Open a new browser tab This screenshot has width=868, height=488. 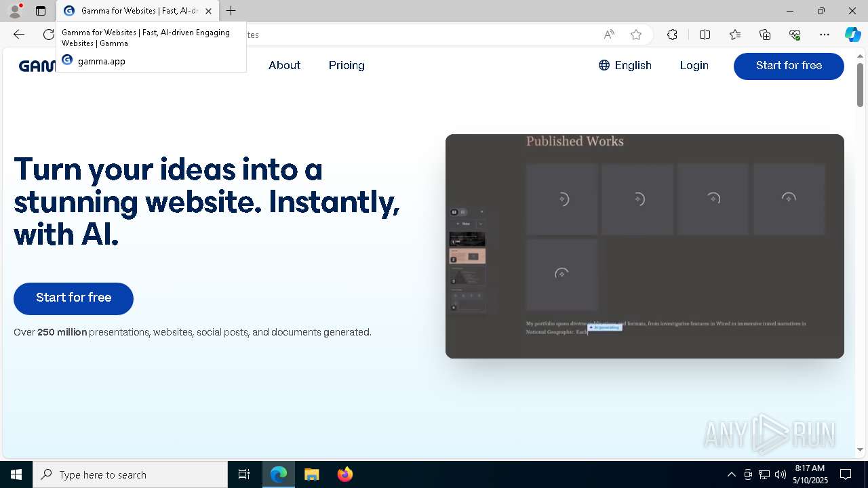231,11
